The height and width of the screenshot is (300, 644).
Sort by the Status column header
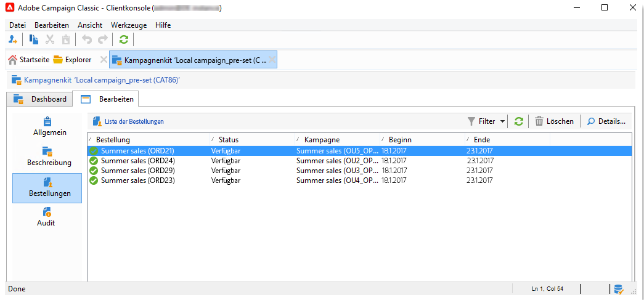252,140
